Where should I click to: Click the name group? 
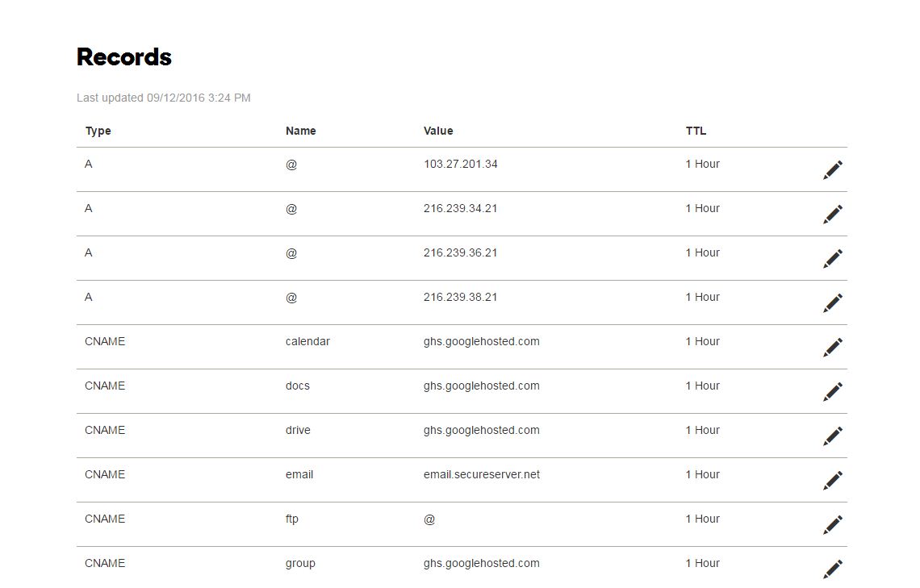pos(300,564)
